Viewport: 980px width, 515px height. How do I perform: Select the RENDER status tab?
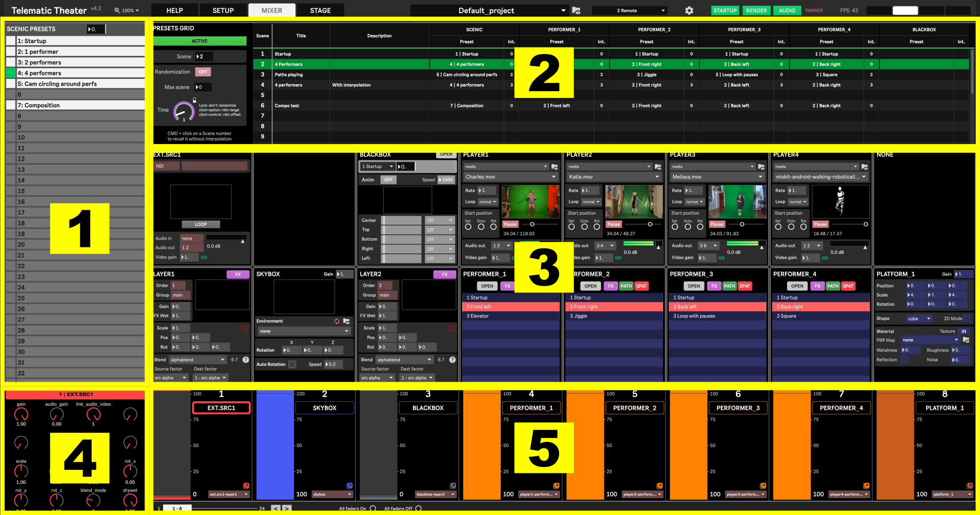click(757, 10)
